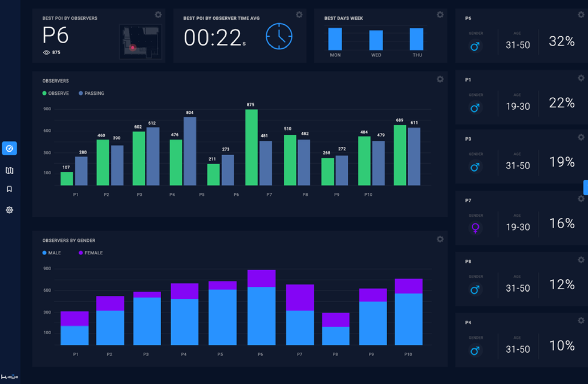Click age 19-30 in the P7 card
The image size is (588, 384).
(x=518, y=227)
